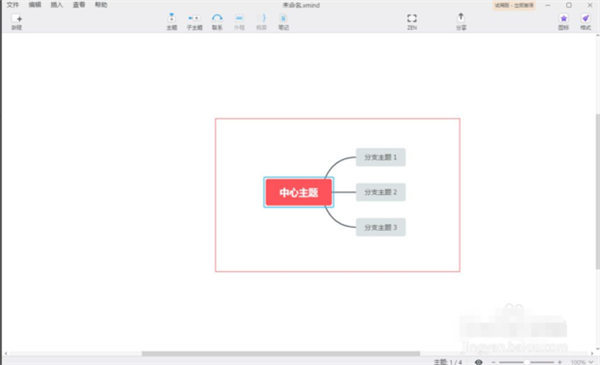
Task: Open the View (查看) menu
Action: [x=79, y=5]
